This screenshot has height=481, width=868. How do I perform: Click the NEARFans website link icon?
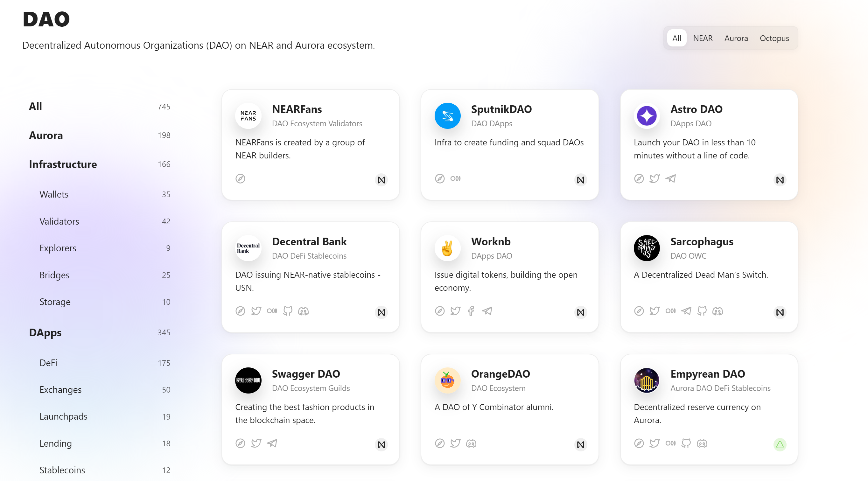(x=240, y=178)
